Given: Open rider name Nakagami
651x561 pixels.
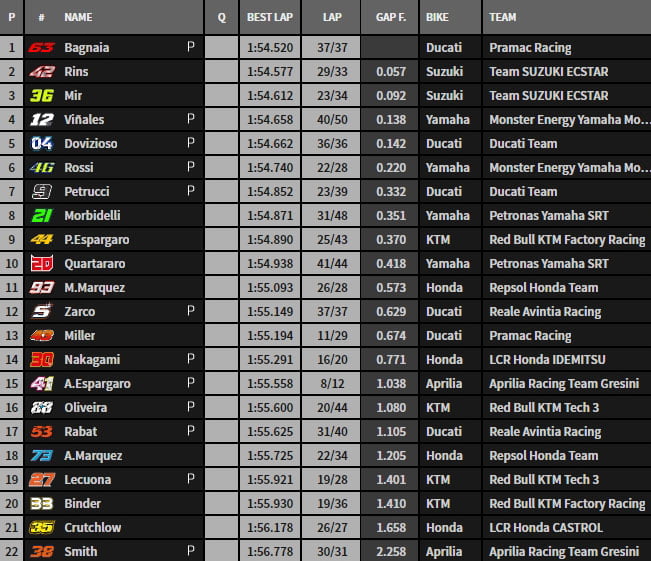Looking at the screenshot, I should pyautogui.click(x=90, y=360).
